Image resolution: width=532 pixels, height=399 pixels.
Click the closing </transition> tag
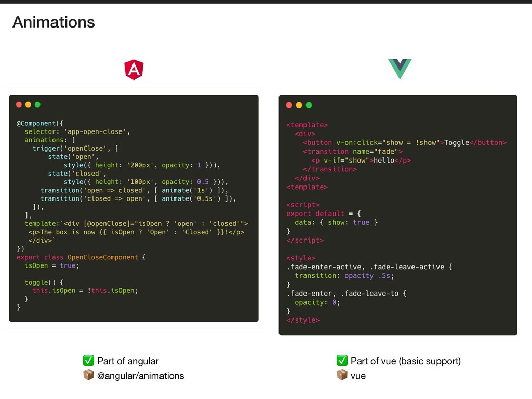click(330, 169)
